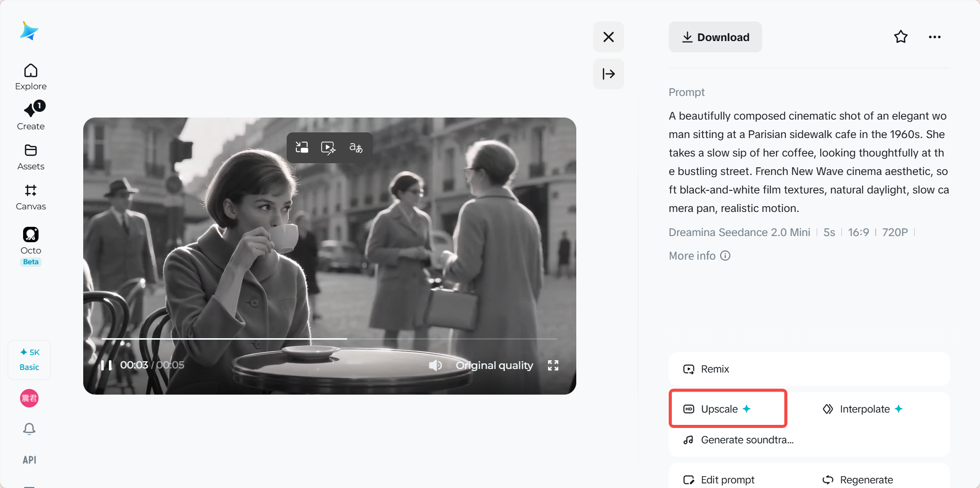Click the prompt text paragraph

(x=809, y=162)
